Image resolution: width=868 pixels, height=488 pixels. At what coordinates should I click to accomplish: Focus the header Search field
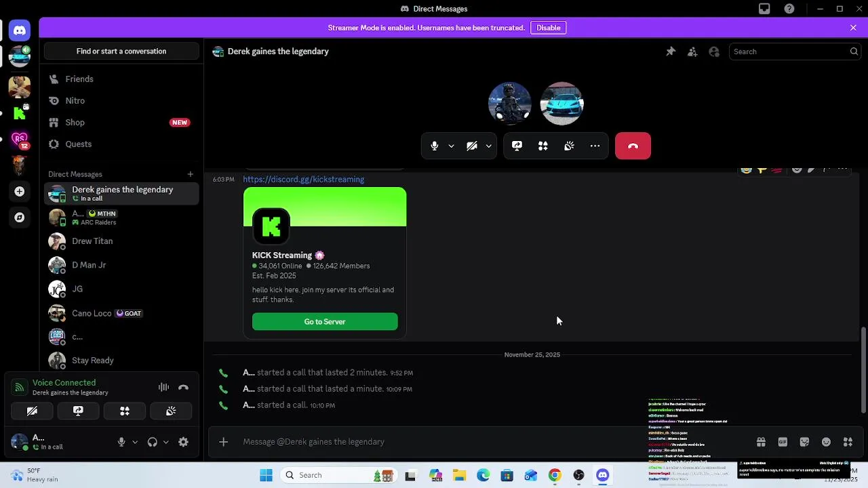(x=795, y=52)
